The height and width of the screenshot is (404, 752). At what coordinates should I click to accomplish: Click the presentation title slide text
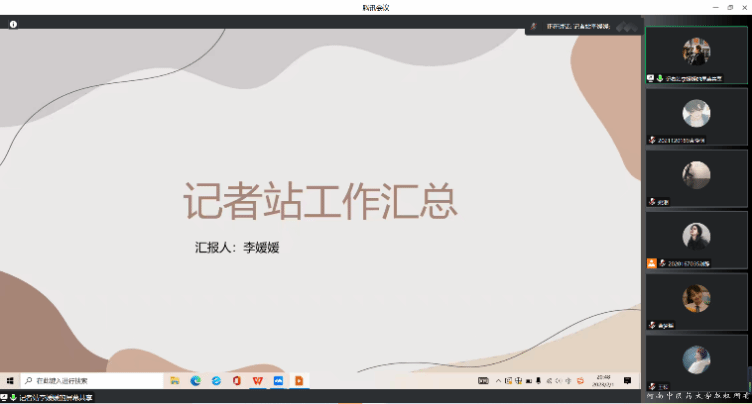320,201
